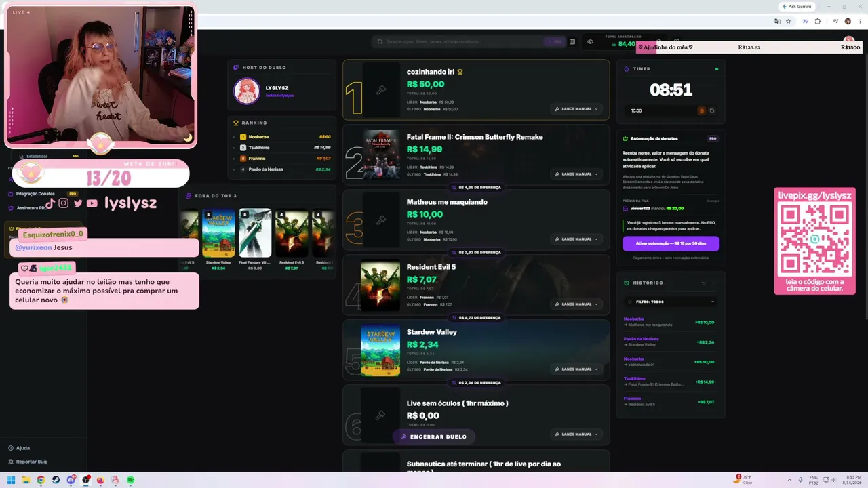The image size is (868, 488).
Task: Click the undo icon in the Histórico header
Action: coord(703,283)
